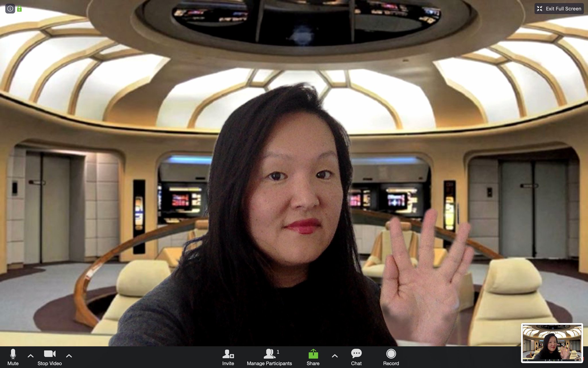Expand audio options arrow beside Mute
Screen dimensions: 588x368
coord(31,356)
